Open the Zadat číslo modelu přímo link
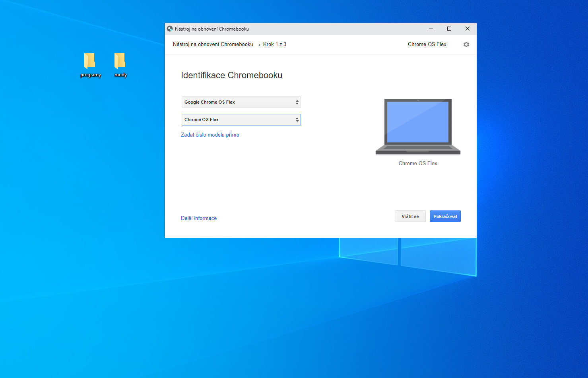588x378 pixels. coord(210,135)
